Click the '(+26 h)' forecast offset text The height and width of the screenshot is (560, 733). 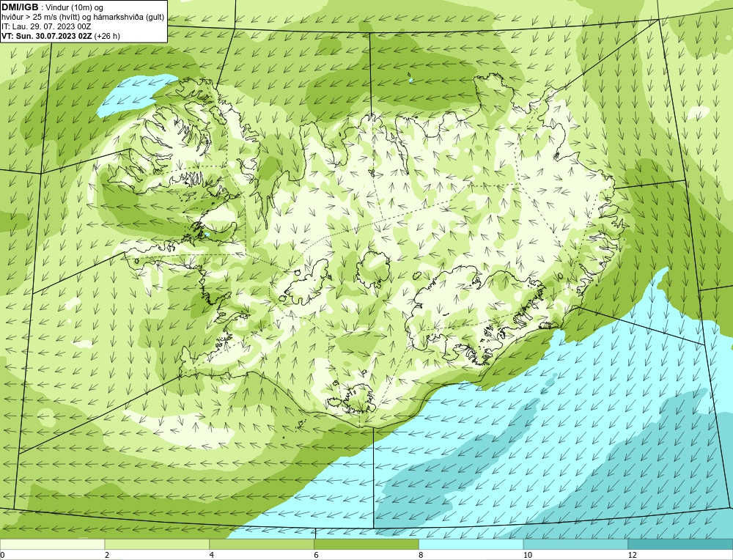click(x=107, y=36)
